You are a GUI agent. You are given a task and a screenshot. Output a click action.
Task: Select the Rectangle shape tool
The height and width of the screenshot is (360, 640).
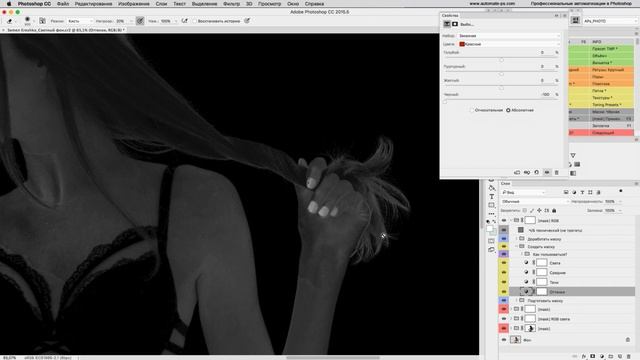click(492, 205)
